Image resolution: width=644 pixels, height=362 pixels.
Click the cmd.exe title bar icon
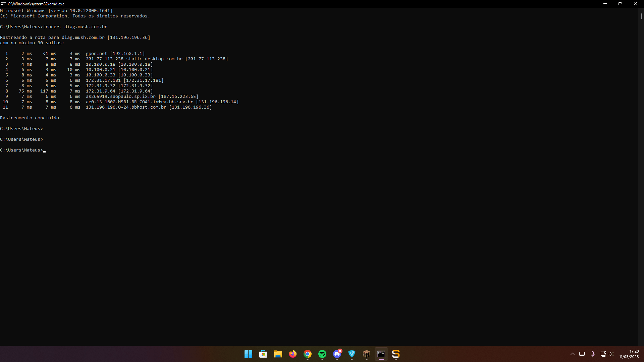tap(3, 4)
